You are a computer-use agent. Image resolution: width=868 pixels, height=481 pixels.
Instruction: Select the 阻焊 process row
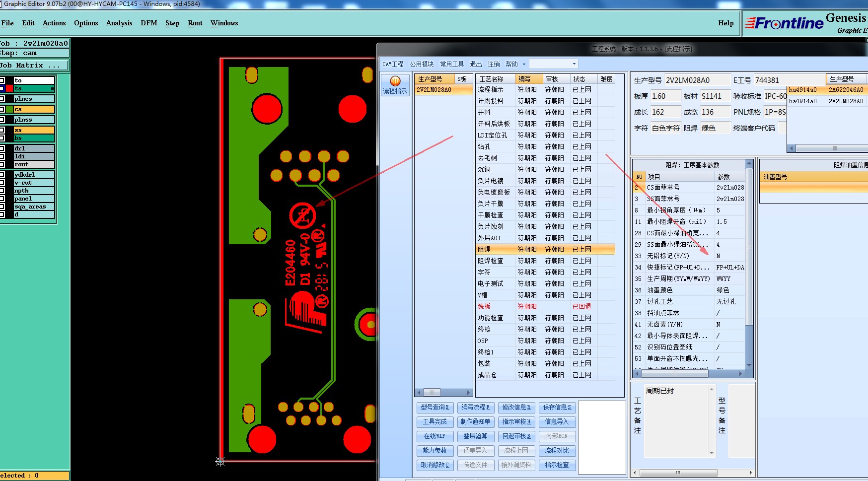pos(545,249)
